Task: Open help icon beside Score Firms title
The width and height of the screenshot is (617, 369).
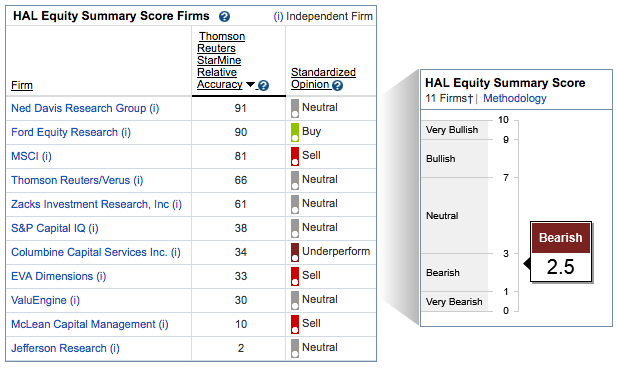Action: [x=224, y=17]
